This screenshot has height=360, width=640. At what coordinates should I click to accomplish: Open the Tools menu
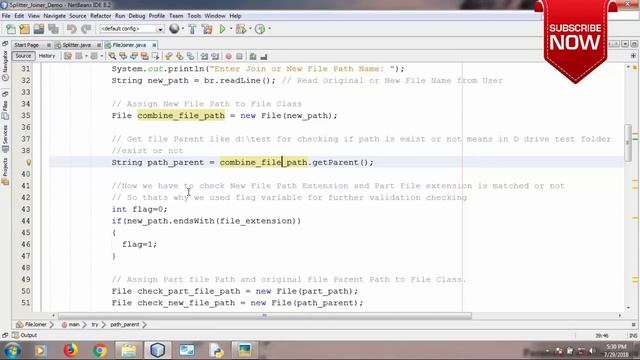[x=194, y=16]
